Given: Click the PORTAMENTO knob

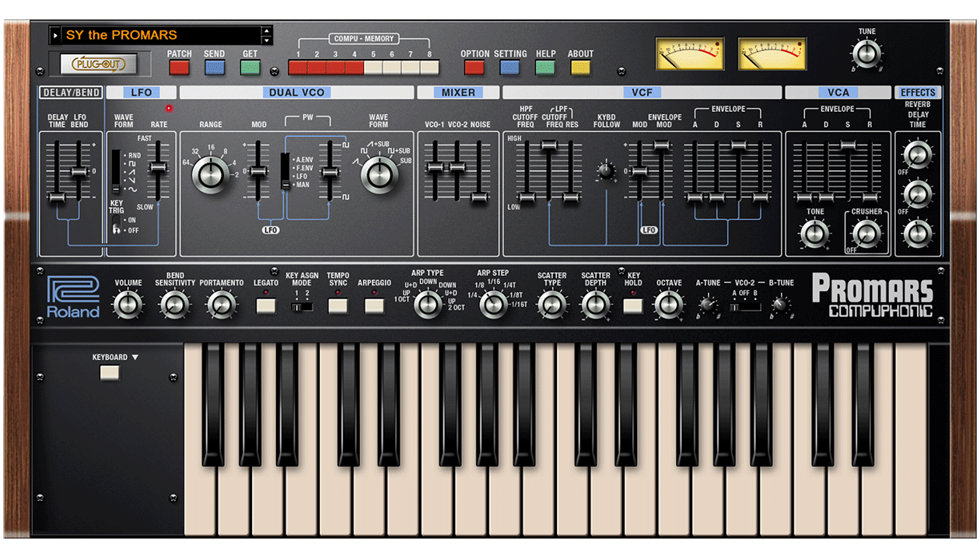Looking at the screenshot, I should pyautogui.click(x=222, y=305).
